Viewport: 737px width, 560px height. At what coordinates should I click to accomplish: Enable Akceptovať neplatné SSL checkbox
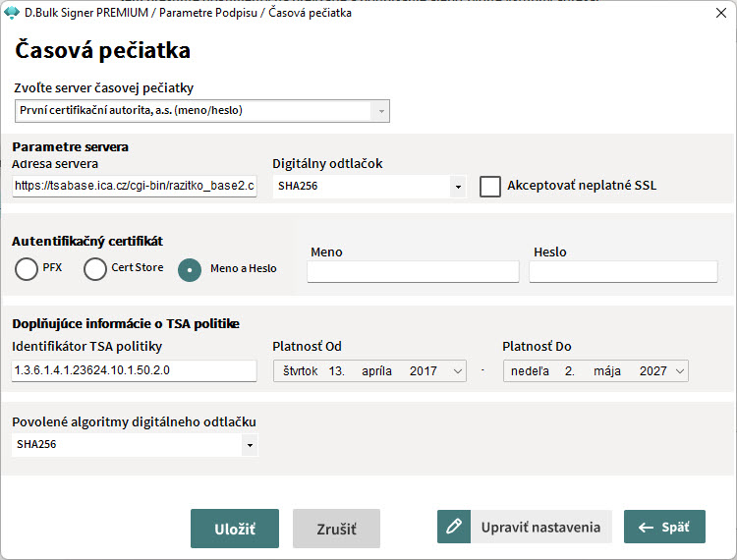pos(490,186)
